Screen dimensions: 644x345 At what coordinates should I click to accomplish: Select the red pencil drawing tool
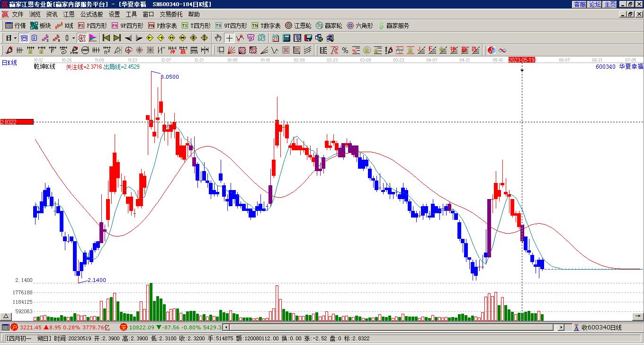pos(9,50)
